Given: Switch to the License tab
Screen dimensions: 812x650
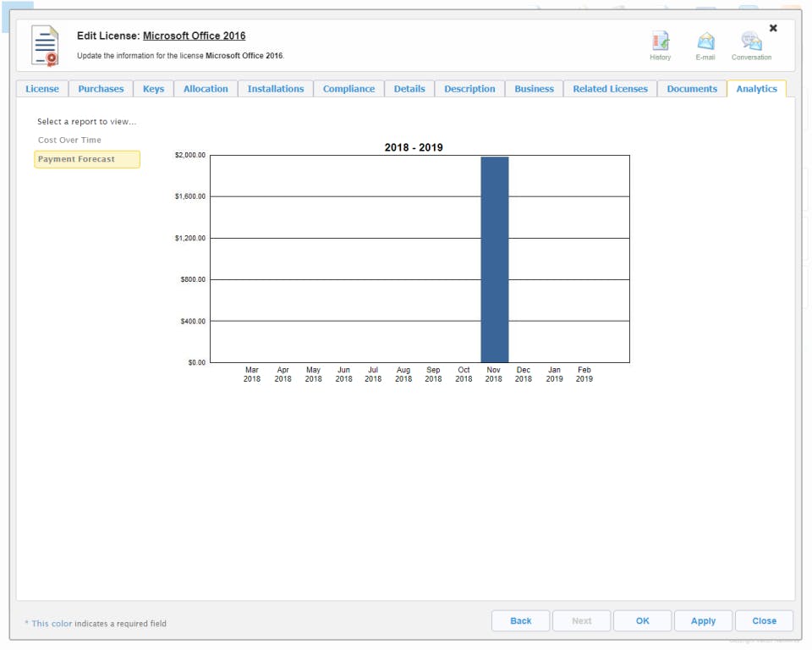Looking at the screenshot, I should (x=42, y=89).
